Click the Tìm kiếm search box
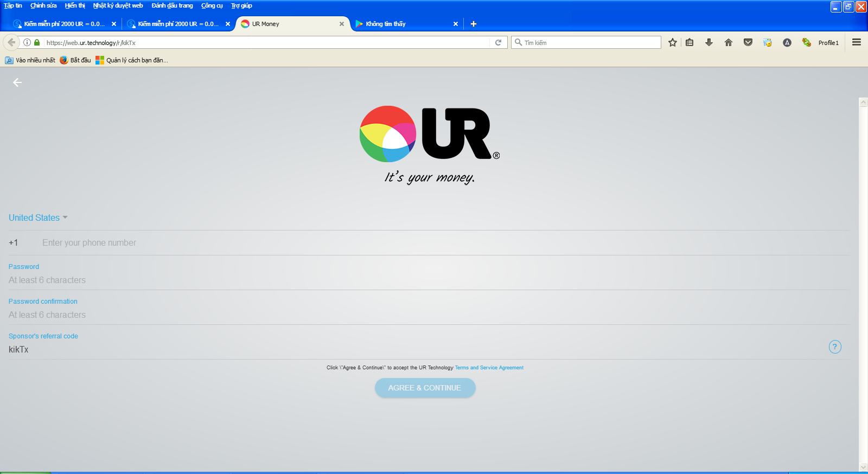Viewport: 868px width, 474px height. 586,42
